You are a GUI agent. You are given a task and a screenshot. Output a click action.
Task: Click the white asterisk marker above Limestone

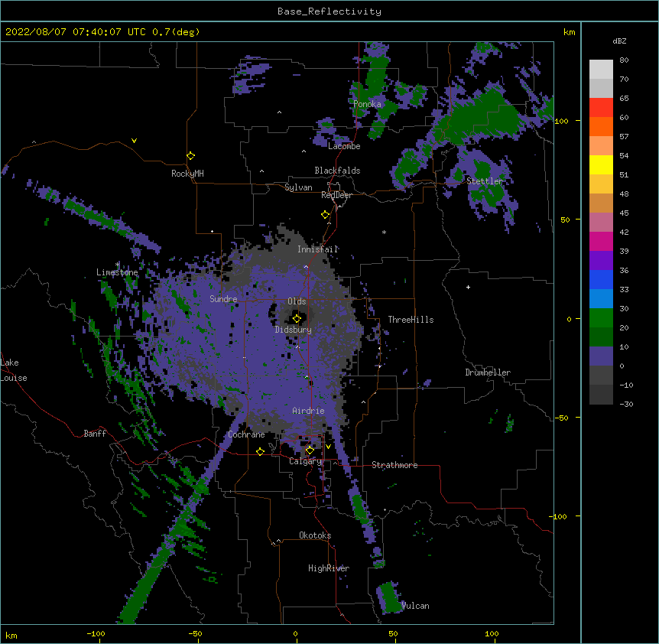pyautogui.click(x=118, y=265)
